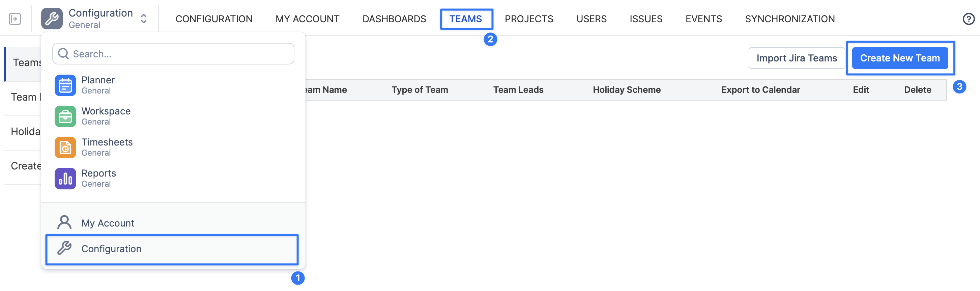Open the Timesheets orange icon
980x291 pixels.
(65, 148)
